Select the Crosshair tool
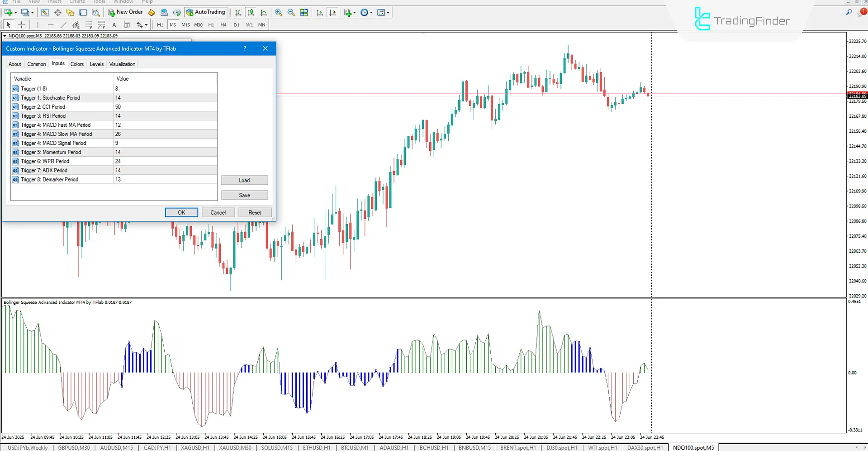The height and width of the screenshot is (451, 868). pyautogui.click(x=22, y=25)
